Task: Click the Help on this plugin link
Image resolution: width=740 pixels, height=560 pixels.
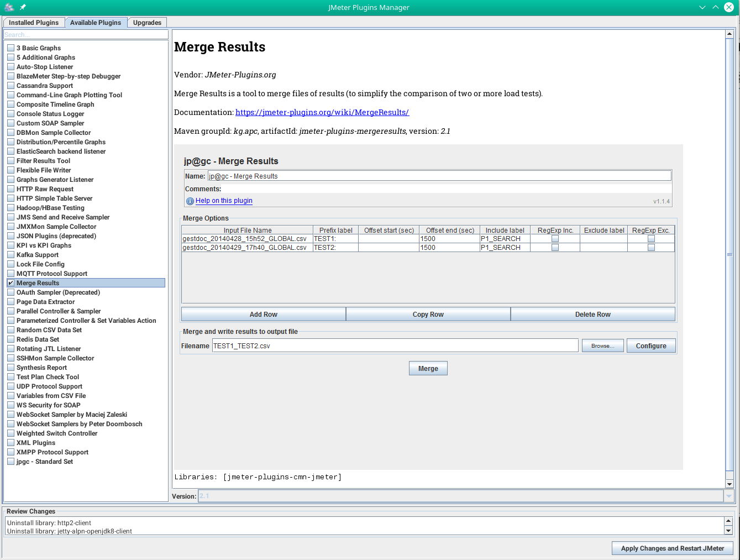Action: [224, 201]
